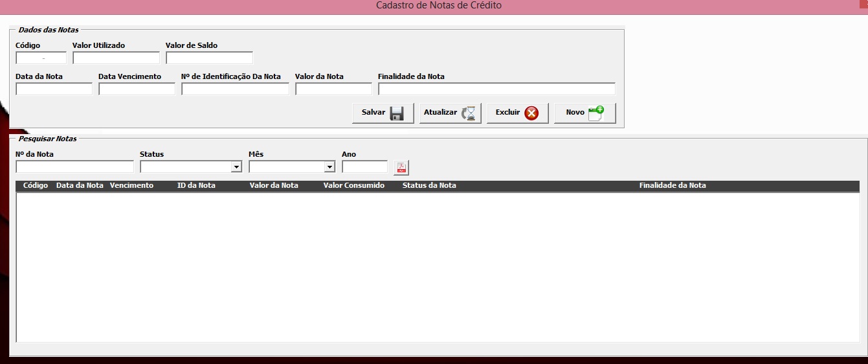Click the Nº da Nota search field
This screenshot has width=868, height=364.
coord(74,167)
